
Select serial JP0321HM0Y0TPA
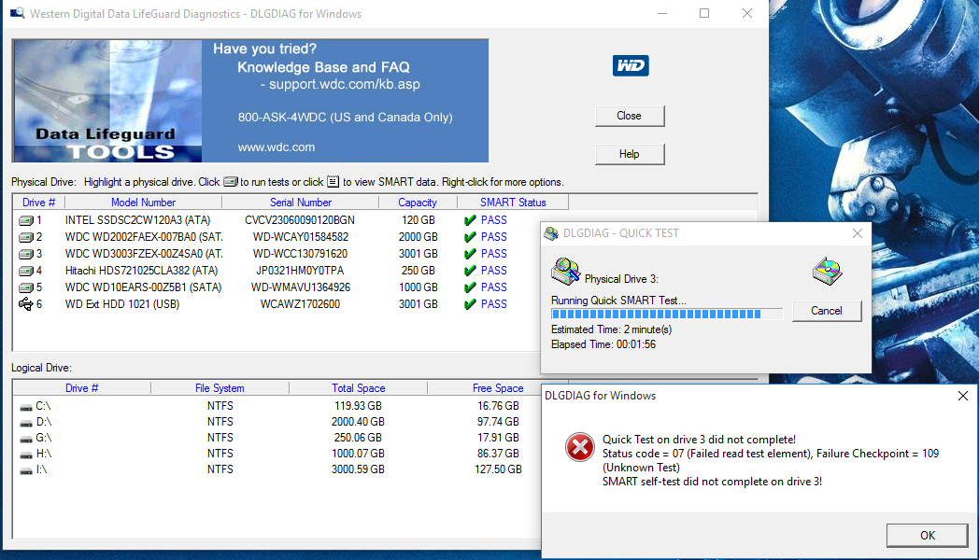point(300,271)
